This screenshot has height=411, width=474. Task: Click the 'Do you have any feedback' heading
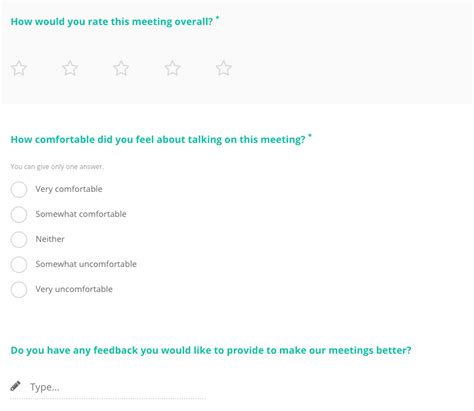(211, 350)
